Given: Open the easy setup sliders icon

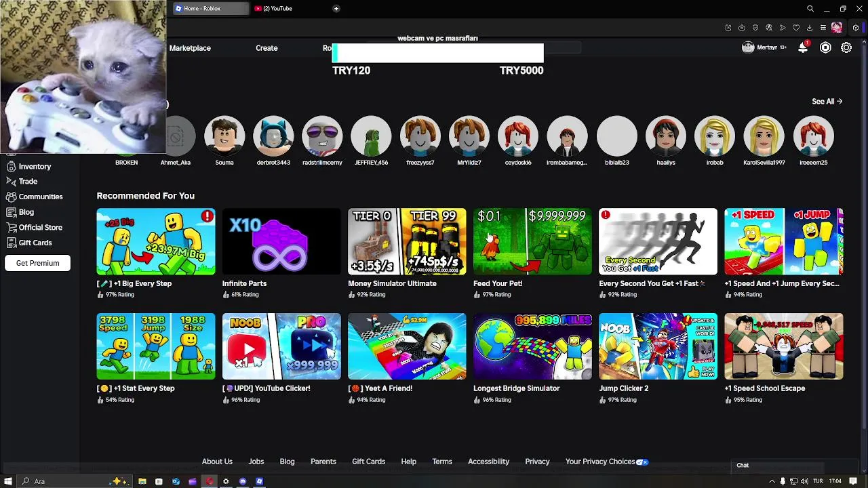Looking at the screenshot, I should point(823,28).
